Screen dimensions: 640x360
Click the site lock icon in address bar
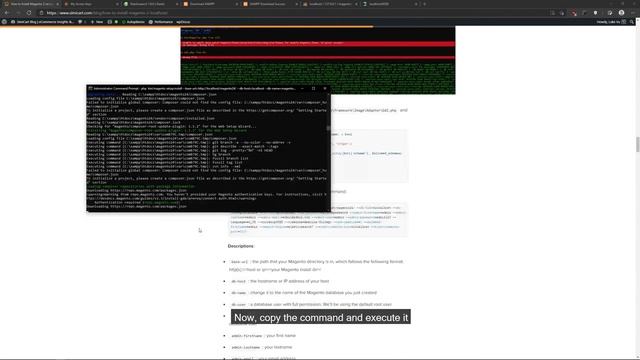pyautogui.click(x=42, y=13)
